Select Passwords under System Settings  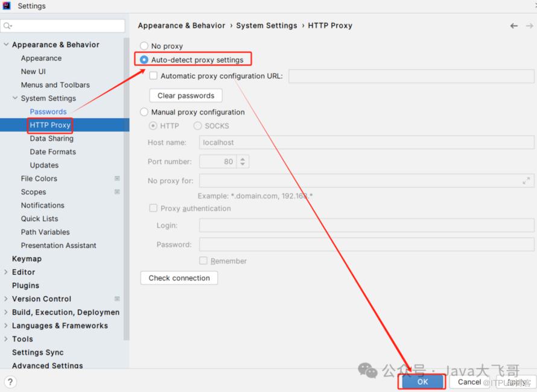coord(48,112)
